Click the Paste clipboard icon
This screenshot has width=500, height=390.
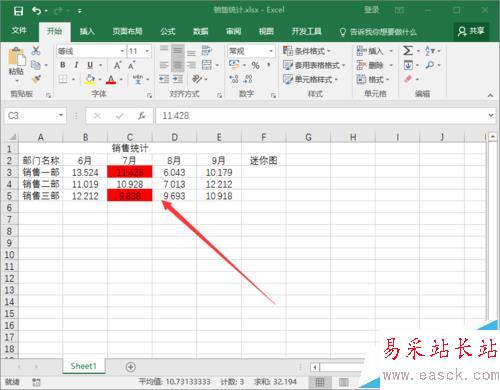coord(16,56)
